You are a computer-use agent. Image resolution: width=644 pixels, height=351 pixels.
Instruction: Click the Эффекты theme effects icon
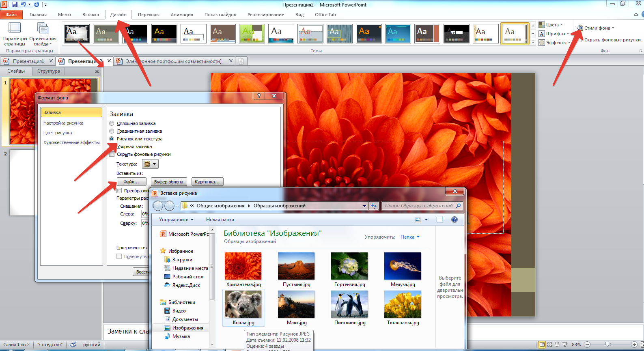click(542, 43)
